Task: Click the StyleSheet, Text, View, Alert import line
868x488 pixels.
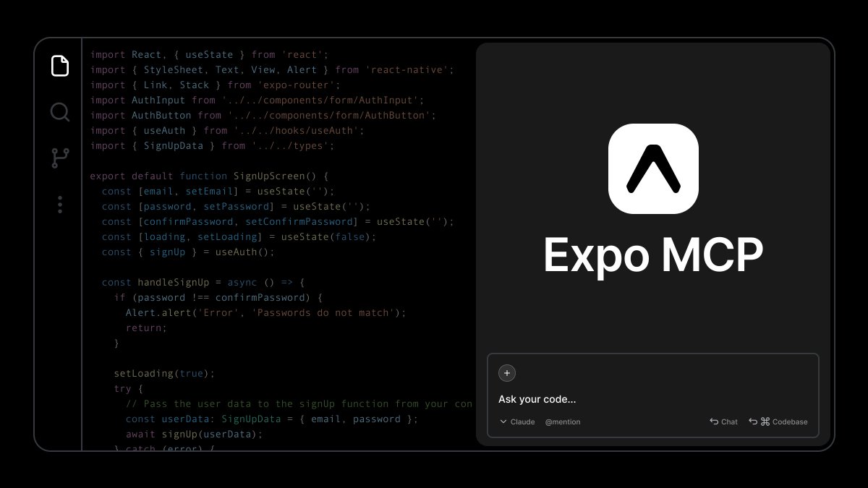Action: [x=273, y=70]
